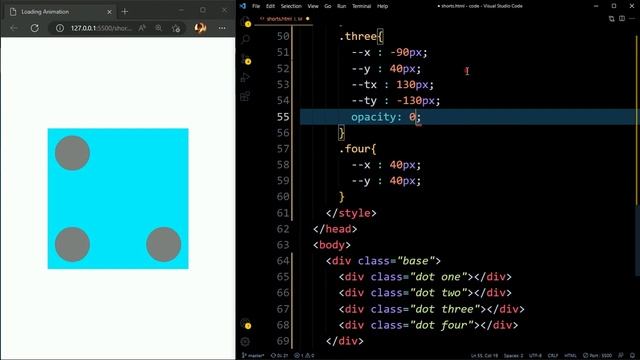
Task: Click the div class="base" line
Action: (x=383, y=261)
